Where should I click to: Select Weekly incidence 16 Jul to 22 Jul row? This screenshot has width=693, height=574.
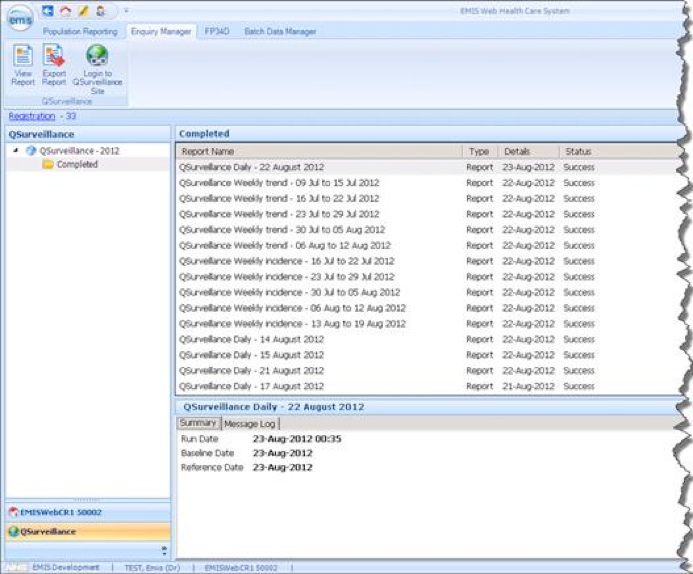tap(428, 261)
